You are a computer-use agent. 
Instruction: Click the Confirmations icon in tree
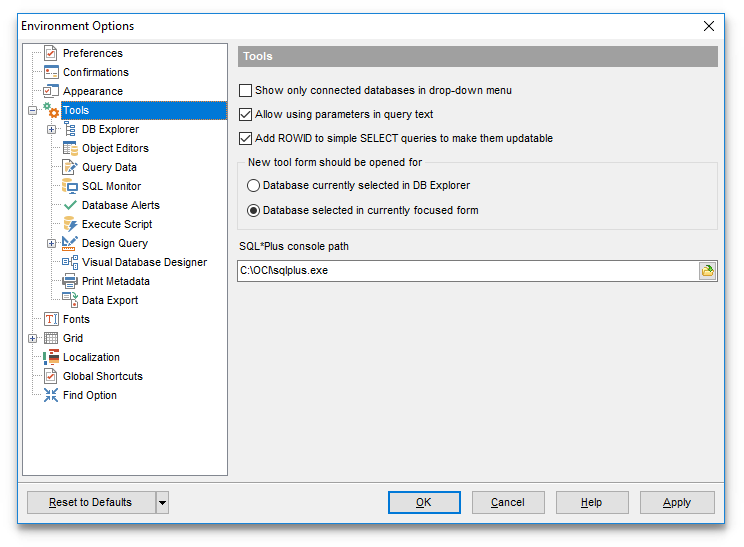tap(51, 72)
